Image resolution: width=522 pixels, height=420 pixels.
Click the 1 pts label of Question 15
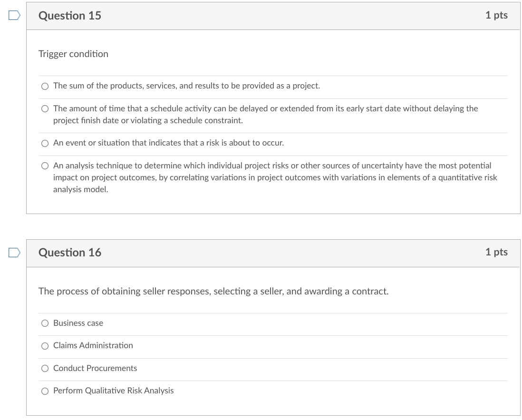pyautogui.click(x=496, y=15)
